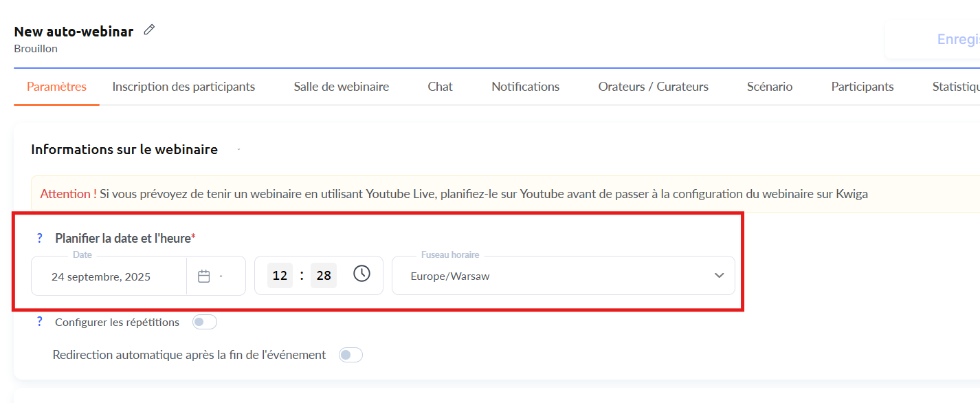The height and width of the screenshot is (403, 980).
Task: Open the partially visible Statistiques tab
Action: pos(955,87)
